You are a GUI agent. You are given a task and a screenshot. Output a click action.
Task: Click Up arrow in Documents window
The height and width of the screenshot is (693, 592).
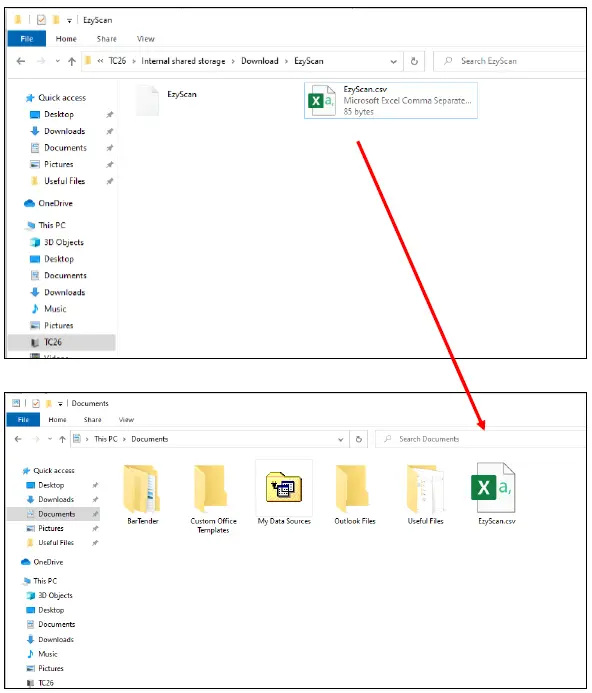[62, 439]
